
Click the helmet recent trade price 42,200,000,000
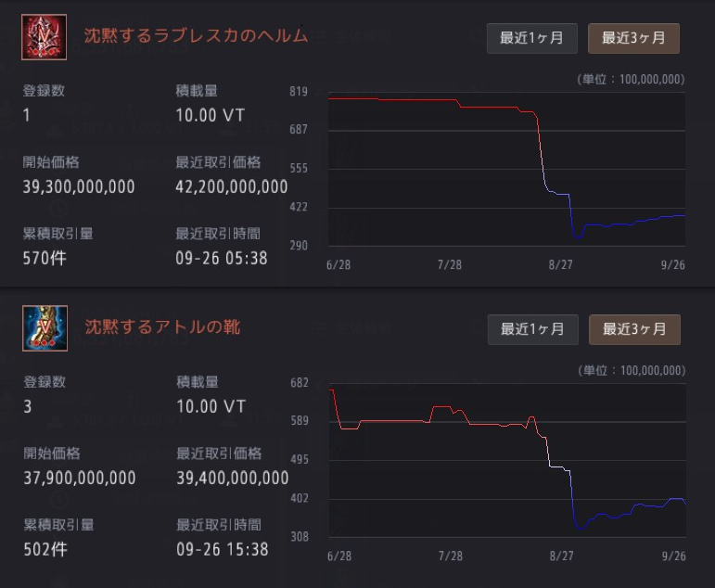pos(232,186)
